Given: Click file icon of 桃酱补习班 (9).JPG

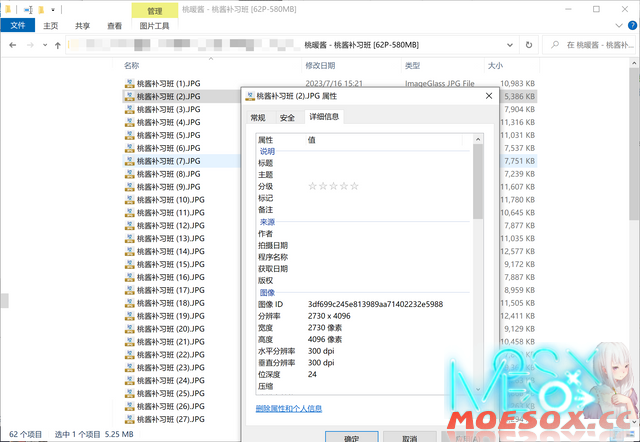Looking at the screenshot, I should [129, 187].
